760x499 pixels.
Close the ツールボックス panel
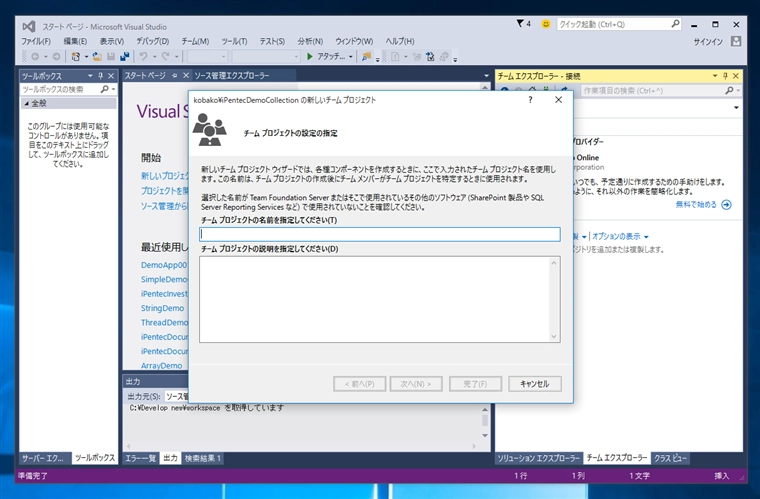coord(111,76)
